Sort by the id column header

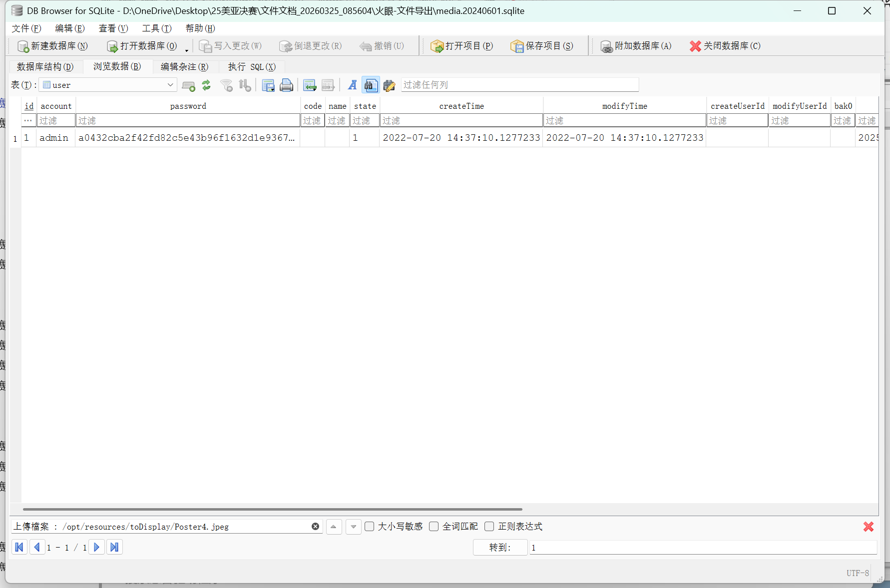pyautogui.click(x=29, y=106)
